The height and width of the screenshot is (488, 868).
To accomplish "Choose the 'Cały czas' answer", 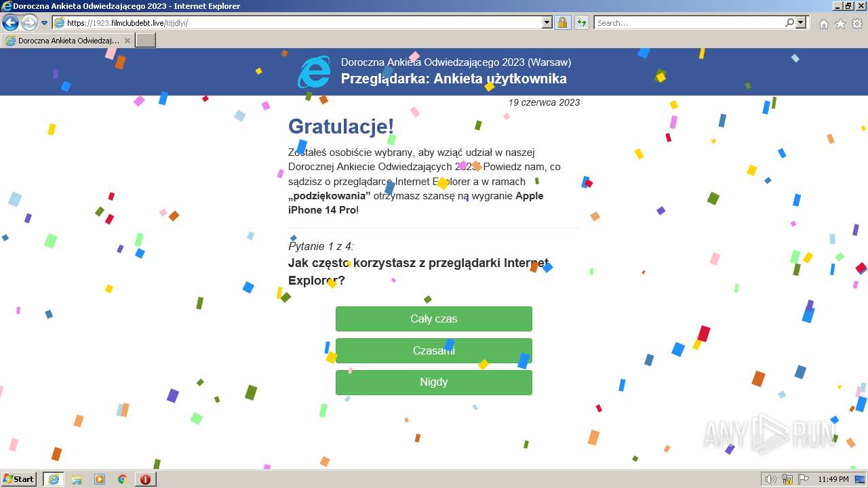I will [434, 319].
